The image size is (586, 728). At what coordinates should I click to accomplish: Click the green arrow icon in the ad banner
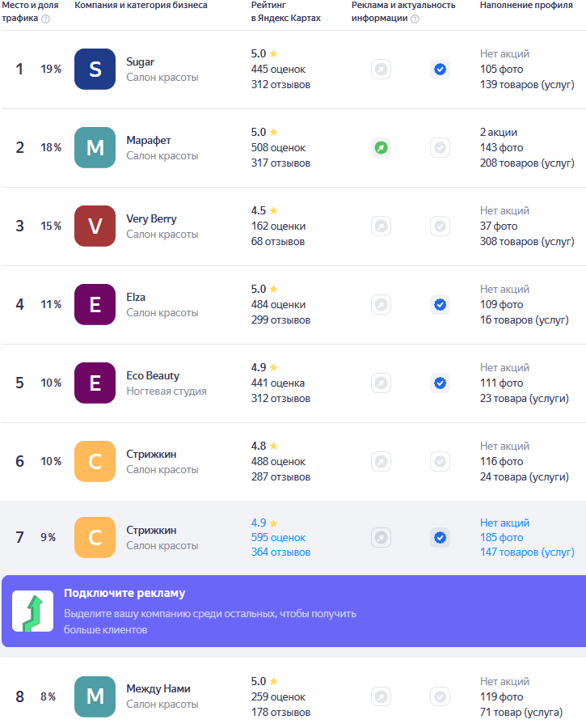click(32, 611)
